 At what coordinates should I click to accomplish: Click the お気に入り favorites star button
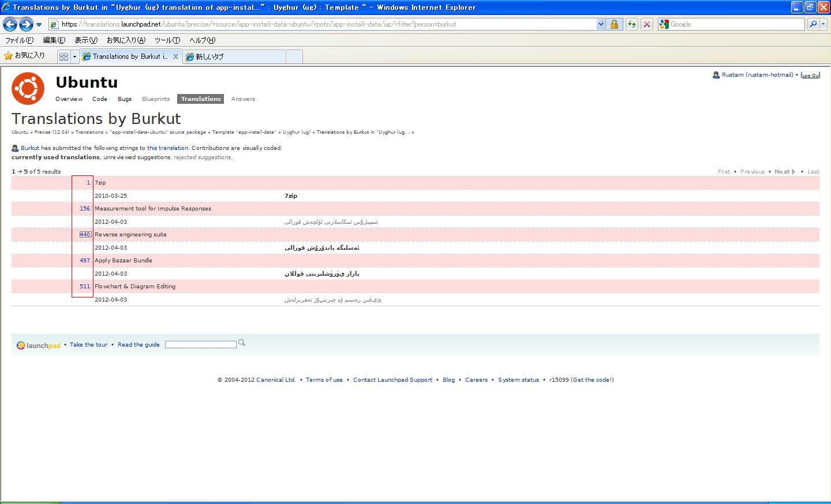[24, 56]
